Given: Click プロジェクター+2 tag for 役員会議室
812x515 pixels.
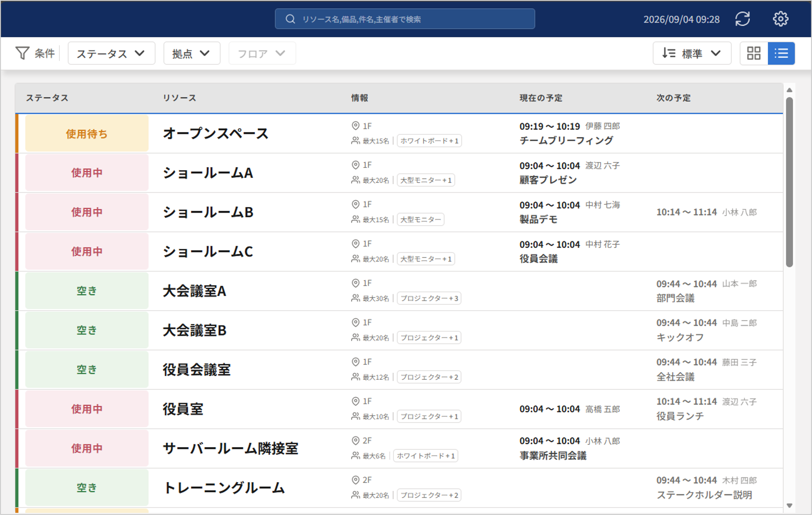Looking at the screenshot, I should 429,377.
